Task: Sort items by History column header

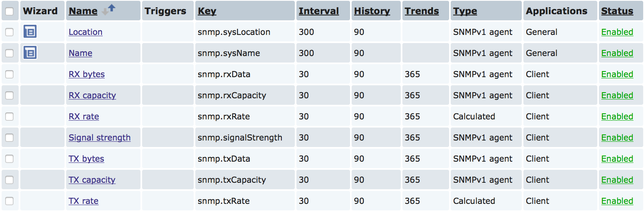Action: pos(372,11)
